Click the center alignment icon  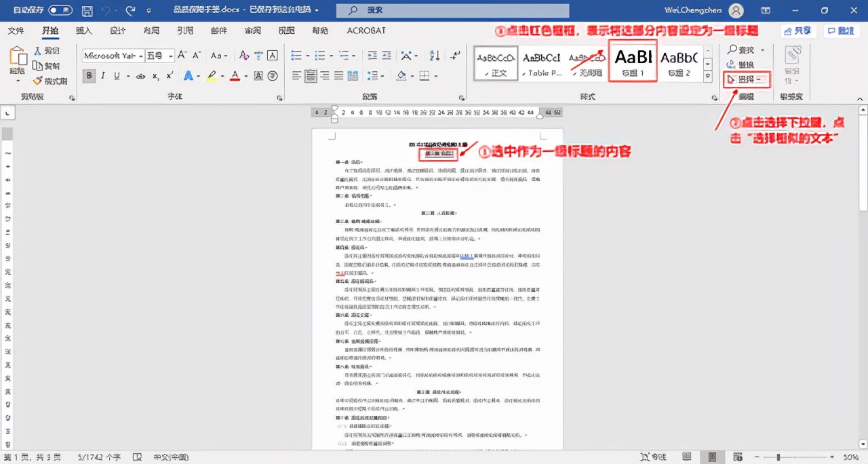point(311,75)
